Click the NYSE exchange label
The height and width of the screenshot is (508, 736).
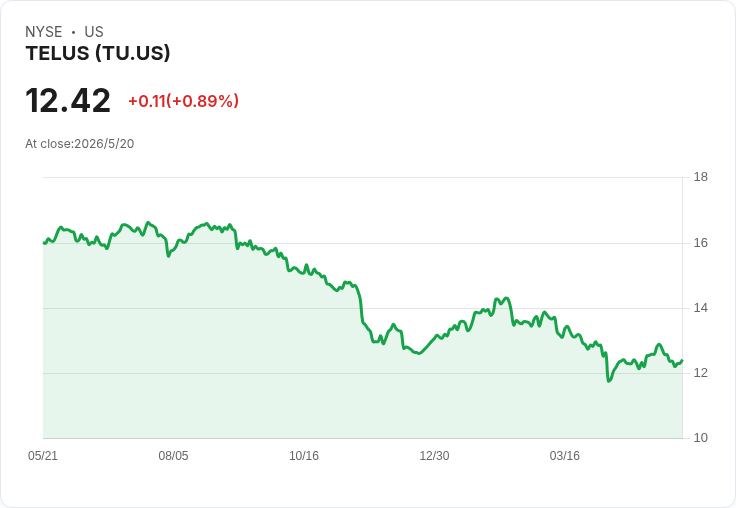click(x=44, y=32)
